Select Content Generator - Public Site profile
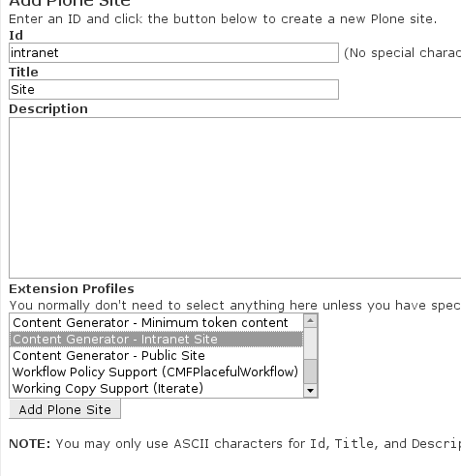Viewport: 461px width, 476px height. pos(156,356)
